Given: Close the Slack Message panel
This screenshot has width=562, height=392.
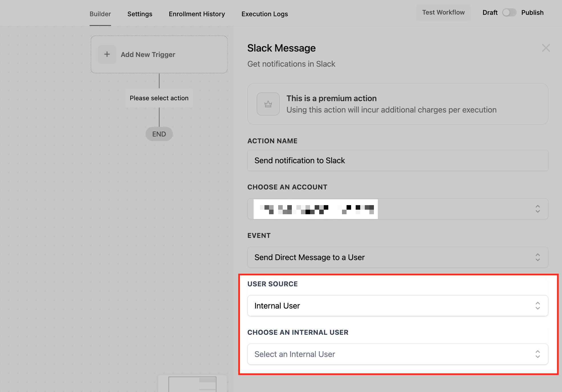Looking at the screenshot, I should (x=546, y=48).
